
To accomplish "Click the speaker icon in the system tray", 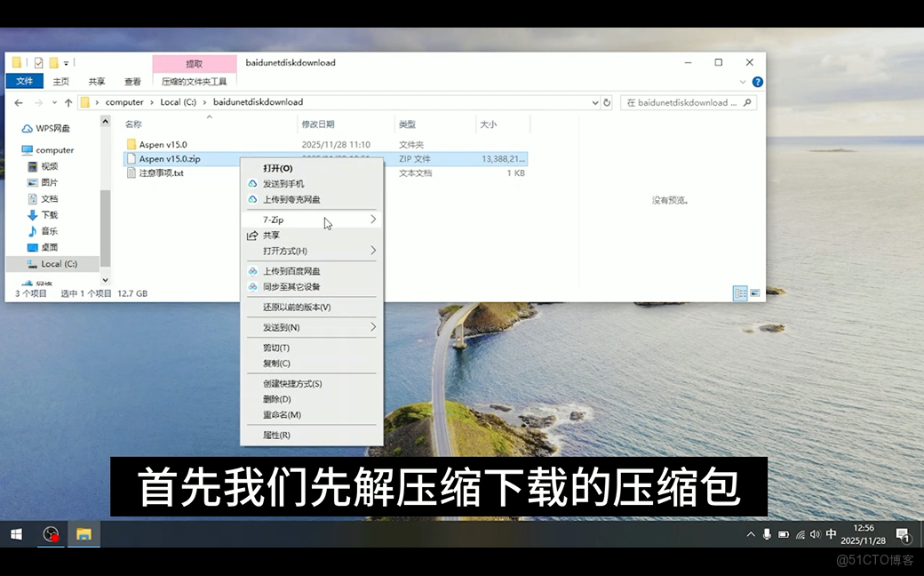I will 815,534.
